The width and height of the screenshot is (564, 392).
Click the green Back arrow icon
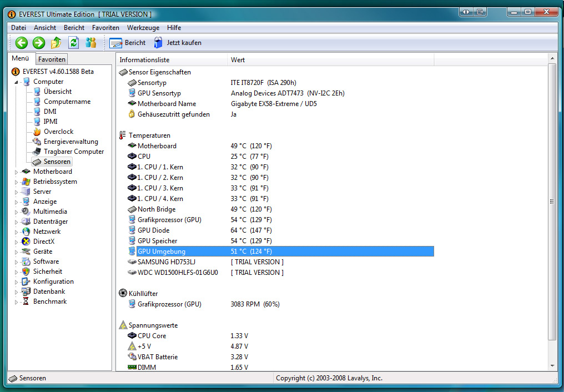[x=22, y=43]
